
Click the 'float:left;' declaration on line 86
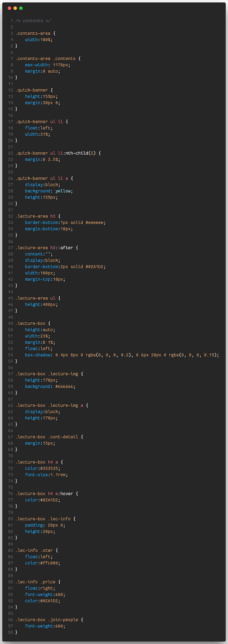pos(39,557)
